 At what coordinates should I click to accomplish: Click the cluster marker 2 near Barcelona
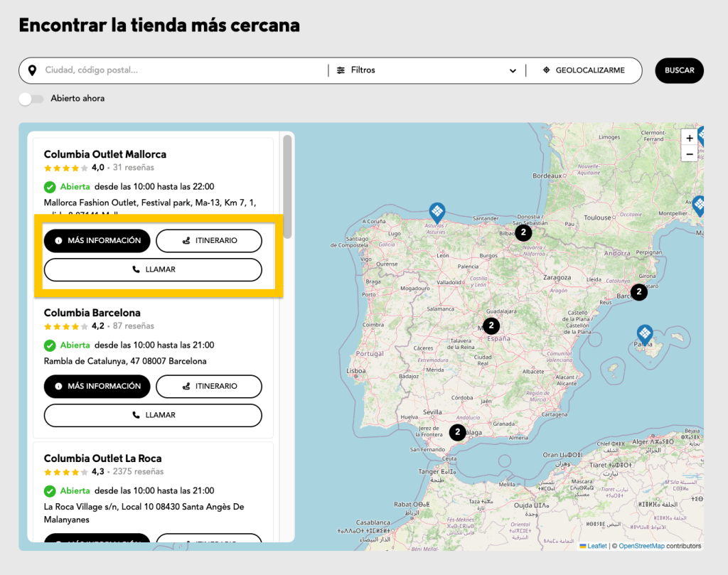[639, 292]
